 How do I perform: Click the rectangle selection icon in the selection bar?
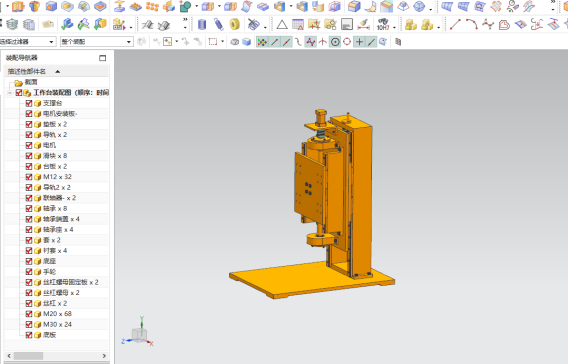coord(213,42)
